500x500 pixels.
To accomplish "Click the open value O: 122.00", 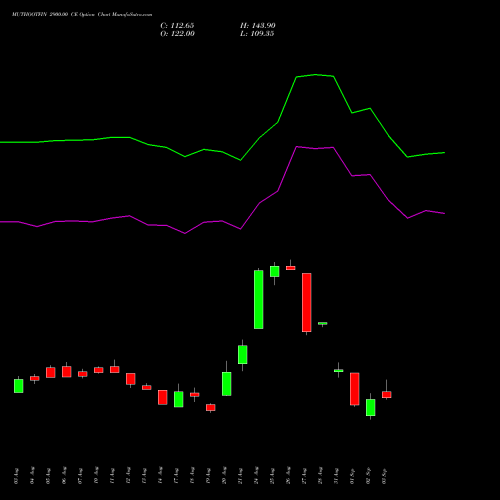I will [177, 34].
